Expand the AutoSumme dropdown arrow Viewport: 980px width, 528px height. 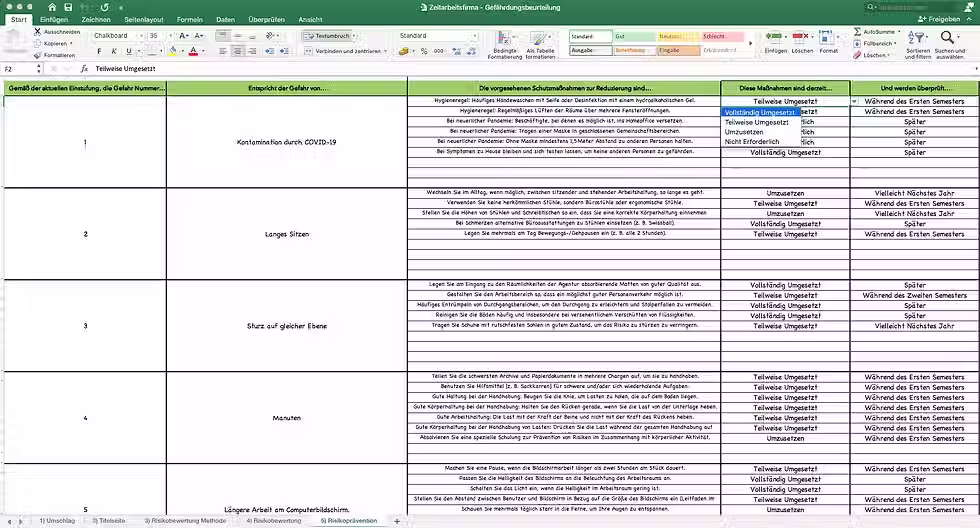899,31
